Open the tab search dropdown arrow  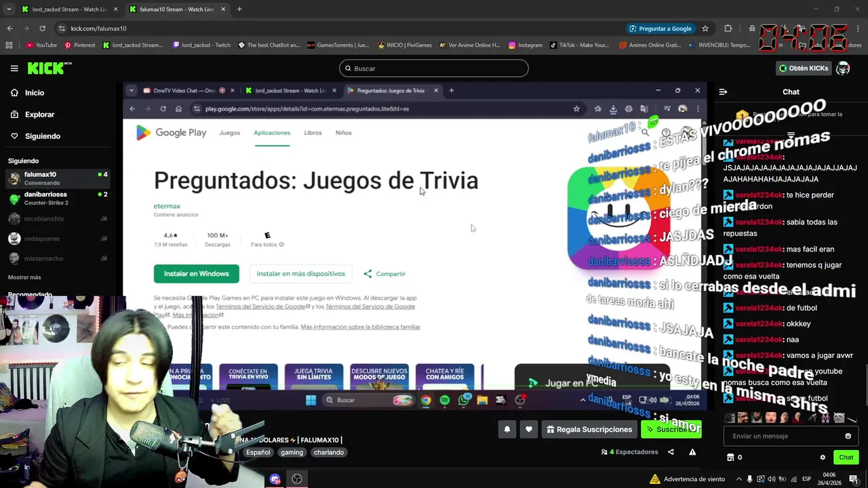(x=9, y=9)
